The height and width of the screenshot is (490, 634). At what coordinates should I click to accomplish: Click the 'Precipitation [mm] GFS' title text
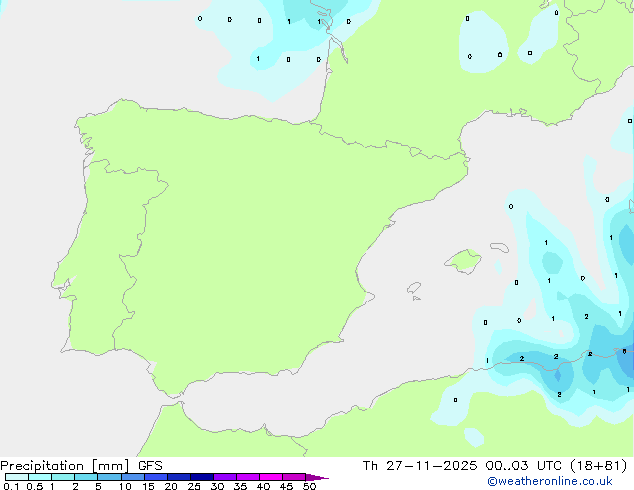point(81,466)
